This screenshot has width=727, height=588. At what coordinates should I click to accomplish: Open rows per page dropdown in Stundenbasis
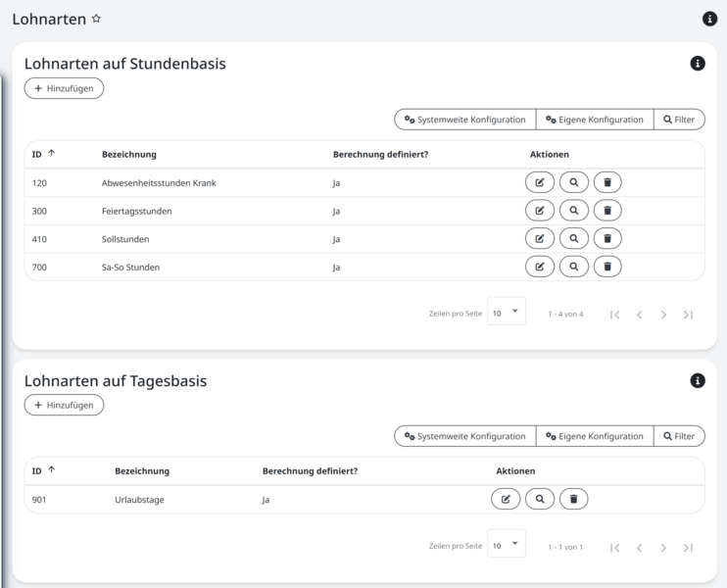pyautogui.click(x=507, y=313)
